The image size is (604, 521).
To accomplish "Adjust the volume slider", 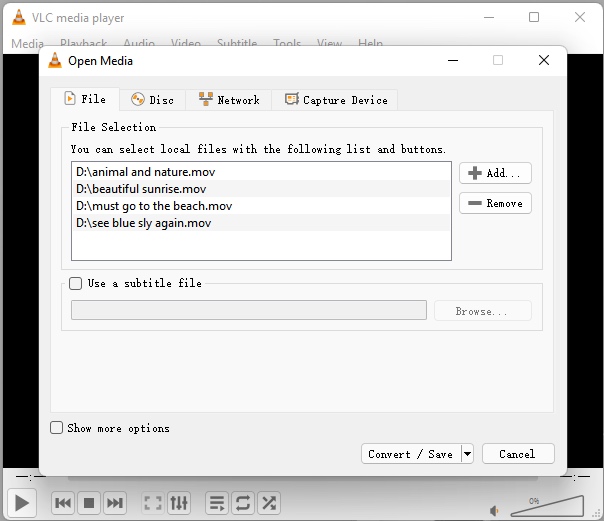I will pos(547,506).
